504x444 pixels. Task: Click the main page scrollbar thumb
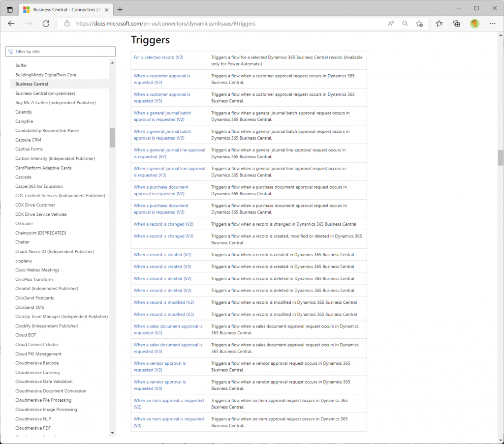(501, 158)
